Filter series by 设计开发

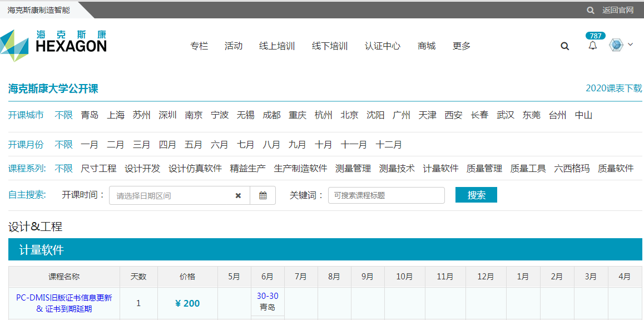tap(142, 169)
